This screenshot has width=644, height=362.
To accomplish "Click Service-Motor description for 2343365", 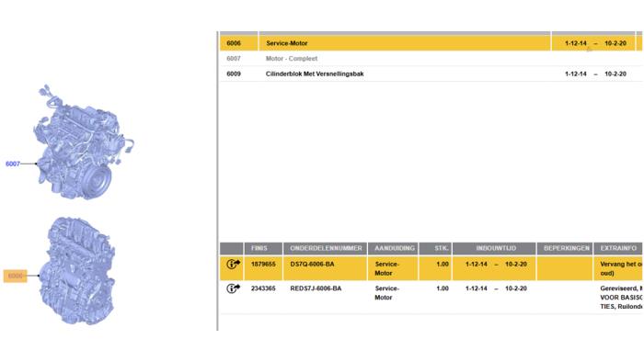I will [x=387, y=293].
